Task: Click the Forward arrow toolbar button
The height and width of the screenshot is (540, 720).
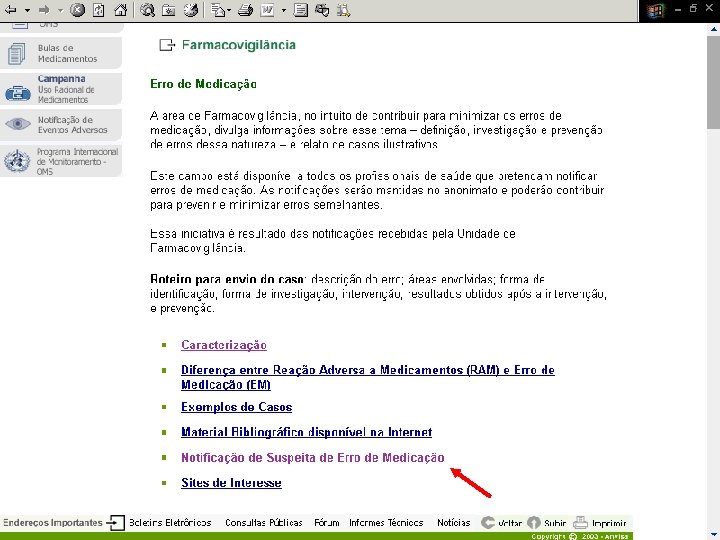Action: [x=44, y=10]
